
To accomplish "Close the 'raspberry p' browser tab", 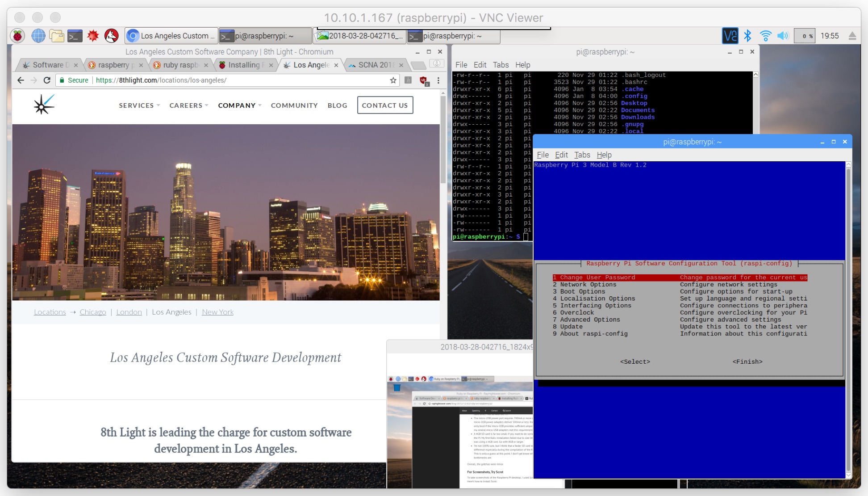I will (x=141, y=65).
